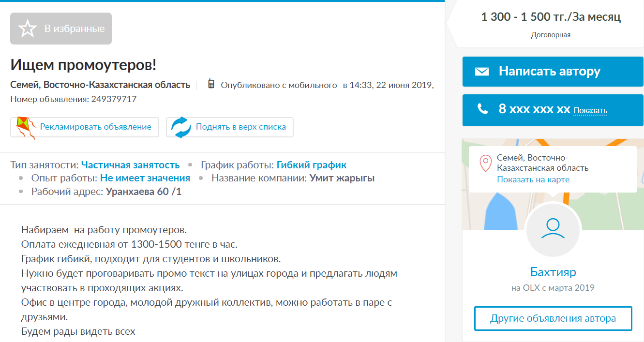Click description line Набираем на работу промоутеров
This screenshot has width=644, height=342.
click(x=104, y=229)
